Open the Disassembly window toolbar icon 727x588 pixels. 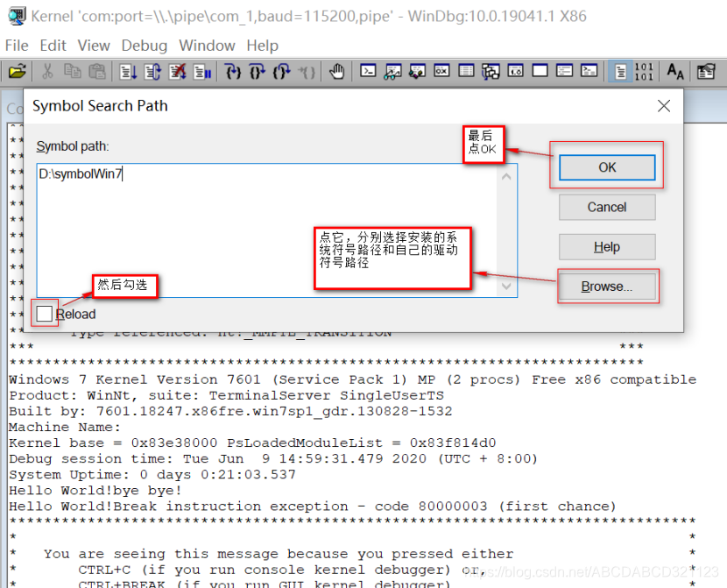515,71
